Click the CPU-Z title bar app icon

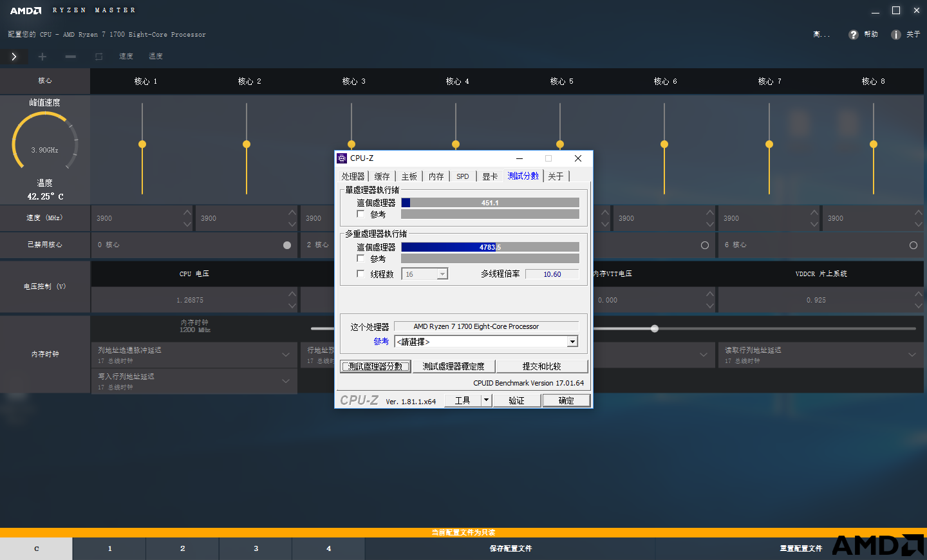342,158
